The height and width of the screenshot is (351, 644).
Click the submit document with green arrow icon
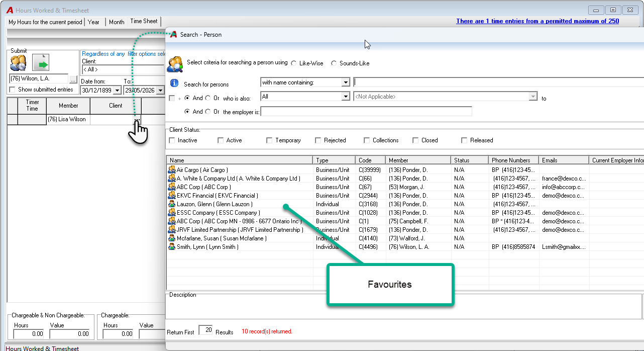tap(41, 63)
